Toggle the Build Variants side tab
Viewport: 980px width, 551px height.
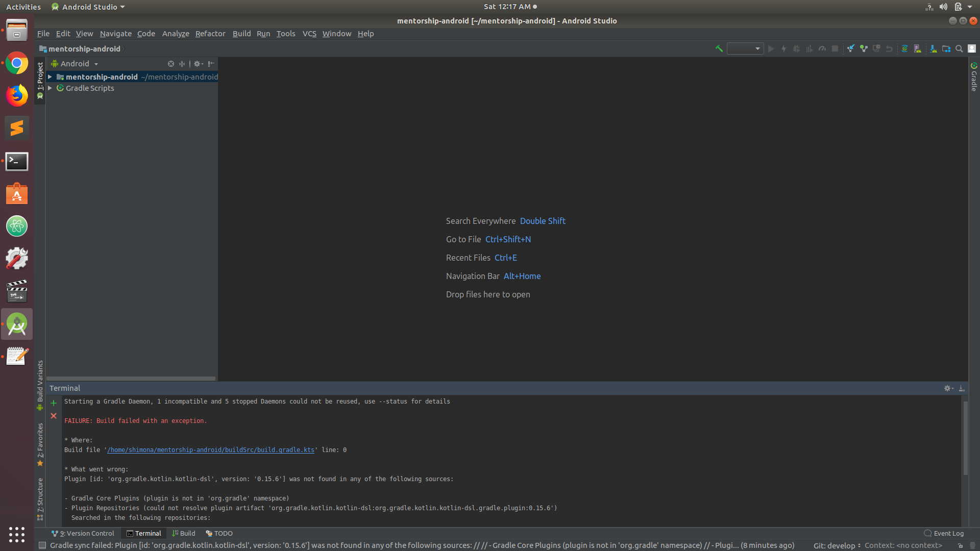pyautogui.click(x=40, y=385)
